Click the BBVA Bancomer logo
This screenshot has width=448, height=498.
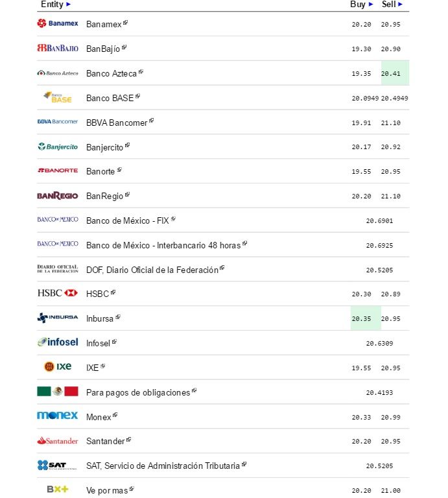tap(58, 122)
